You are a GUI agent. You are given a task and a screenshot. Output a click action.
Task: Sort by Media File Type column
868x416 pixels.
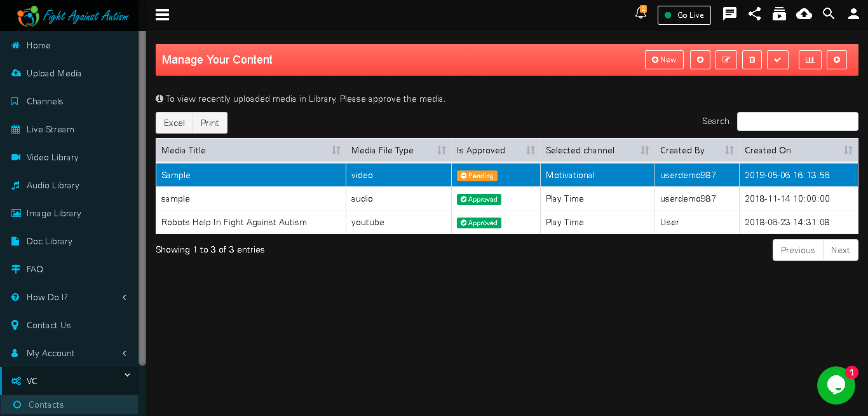point(398,150)
